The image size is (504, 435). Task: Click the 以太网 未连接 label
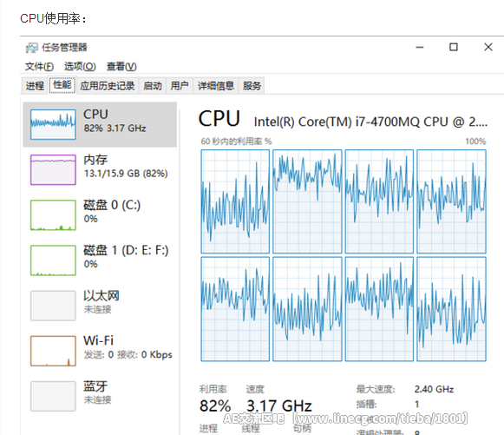click(101, 302)
